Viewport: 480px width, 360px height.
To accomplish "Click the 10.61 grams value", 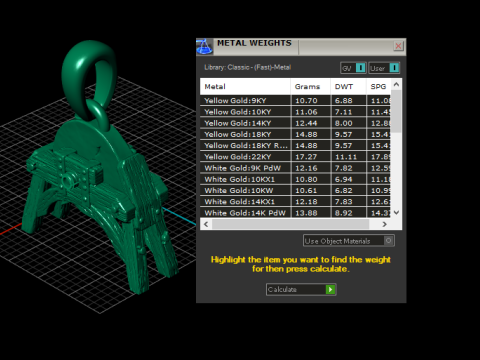I will (x=306, y=191).
